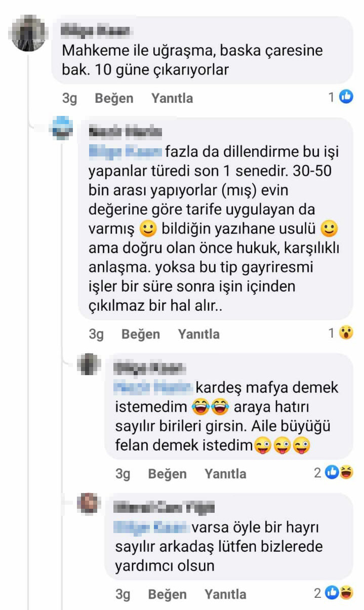Click Yanıtla under the 'varsa öyle bir hayrı' reply

coord(225,594)
